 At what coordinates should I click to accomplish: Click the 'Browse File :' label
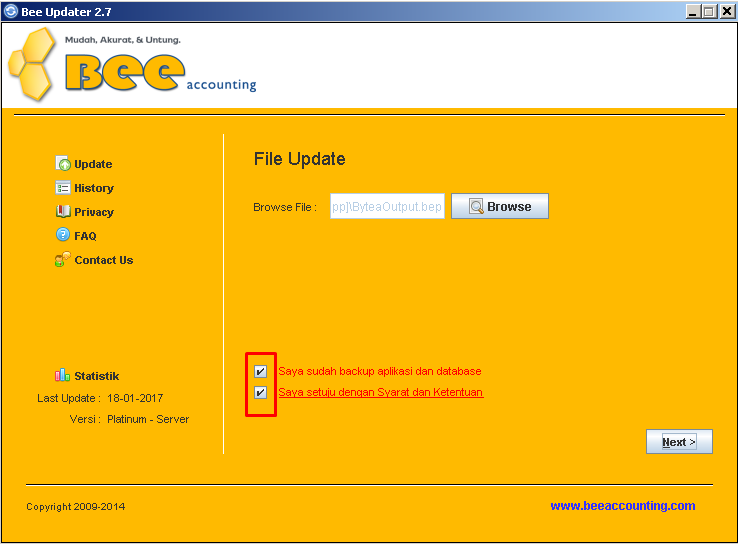[x=285, y=207]
